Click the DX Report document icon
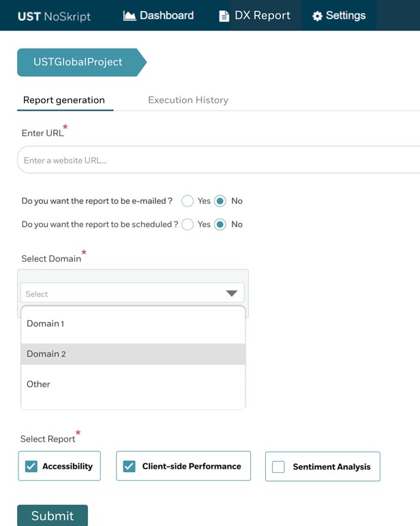Screen dimensions: 420x526 (224, 16)
